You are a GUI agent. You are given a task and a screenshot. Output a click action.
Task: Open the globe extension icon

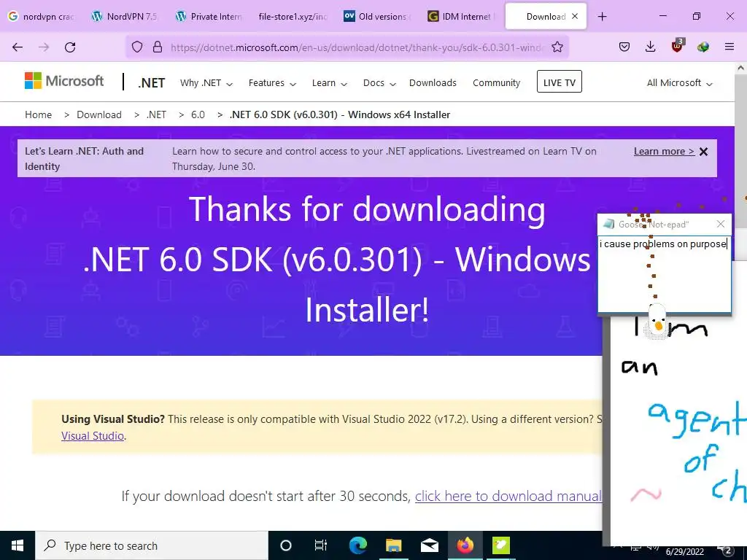pos(703,47)
